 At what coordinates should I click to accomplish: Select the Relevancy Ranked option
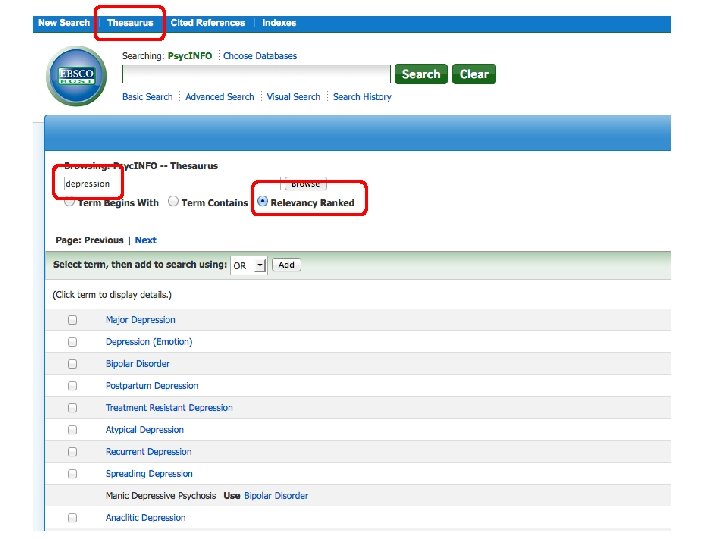coord(262,201)
